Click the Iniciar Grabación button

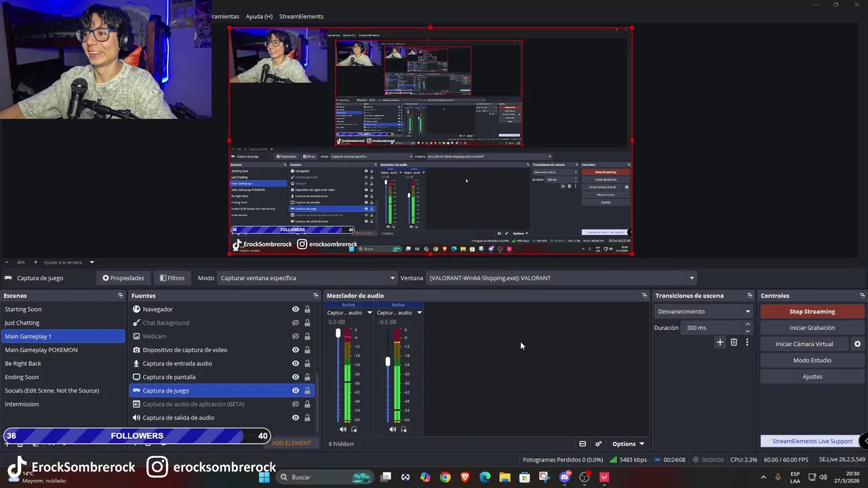pyautogui.click(x=812, y=327)
